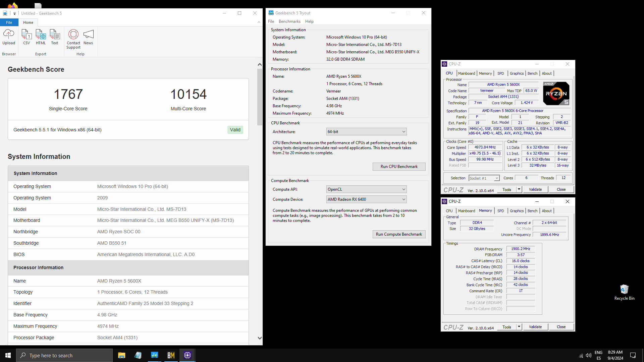Image resolution: width=644 pixels, height=362 pixels.
Task: Click Close button in lower CPU-Z
Action: (561, 327)
